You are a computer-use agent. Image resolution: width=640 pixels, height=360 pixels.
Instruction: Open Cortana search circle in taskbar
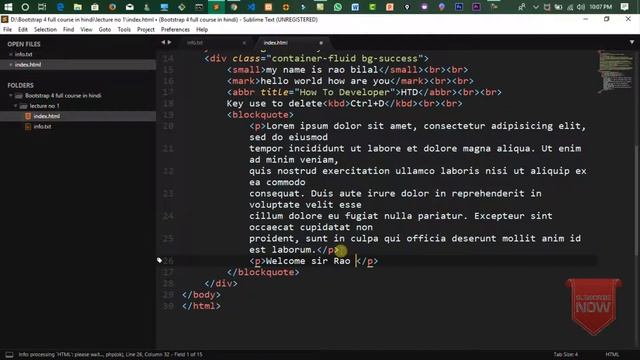coord(25,7)
